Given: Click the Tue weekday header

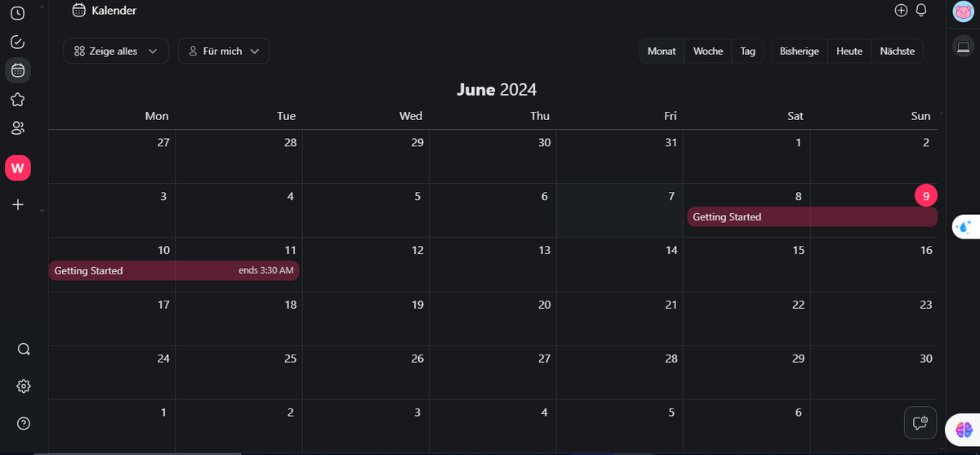Looking at the screenshot, I should coord(286,116).
